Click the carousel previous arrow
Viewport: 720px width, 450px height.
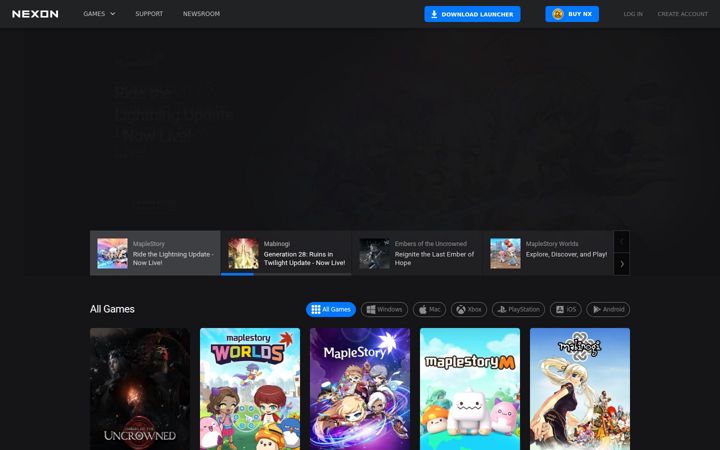[x=622, y=242]
